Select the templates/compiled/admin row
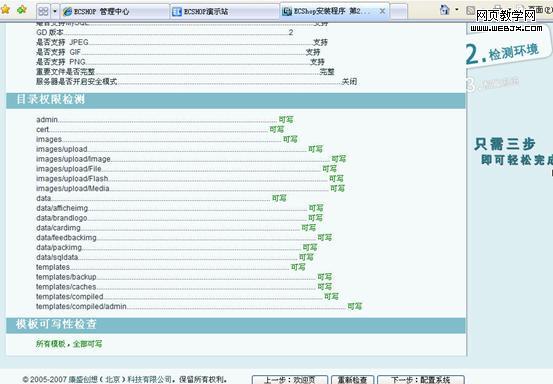This screenshot has width=553, height=384. point(199,307)
